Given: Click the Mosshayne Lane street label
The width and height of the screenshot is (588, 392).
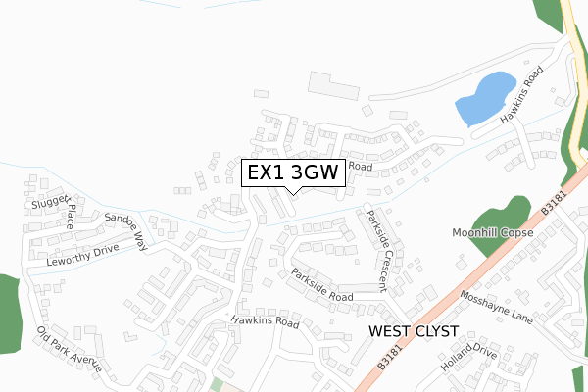Looking at the screenshot, I should coord(497,307).
